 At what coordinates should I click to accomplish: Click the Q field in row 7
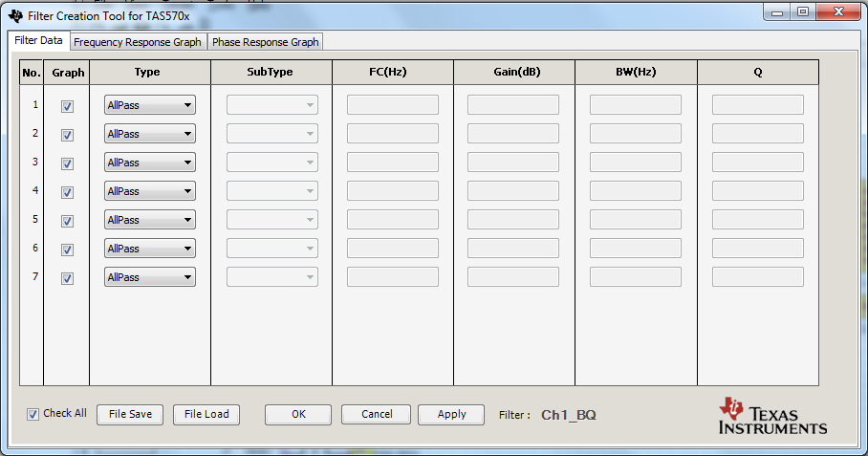[x=758, y=277]
